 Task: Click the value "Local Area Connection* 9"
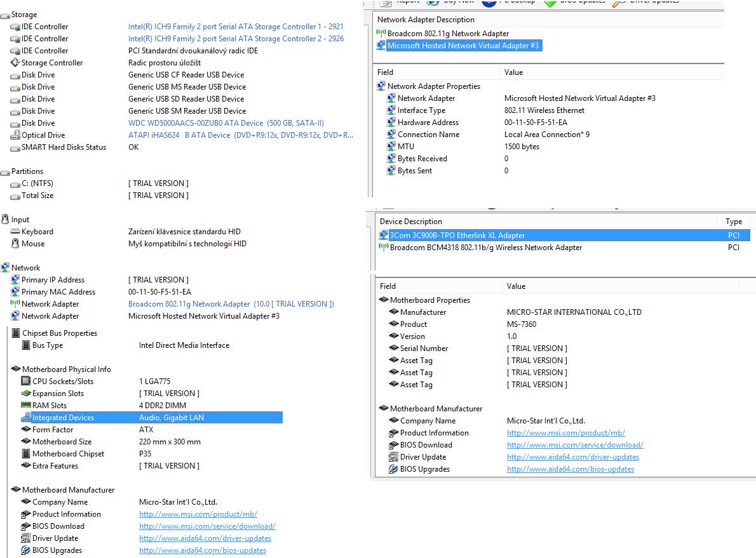[547, 135]
